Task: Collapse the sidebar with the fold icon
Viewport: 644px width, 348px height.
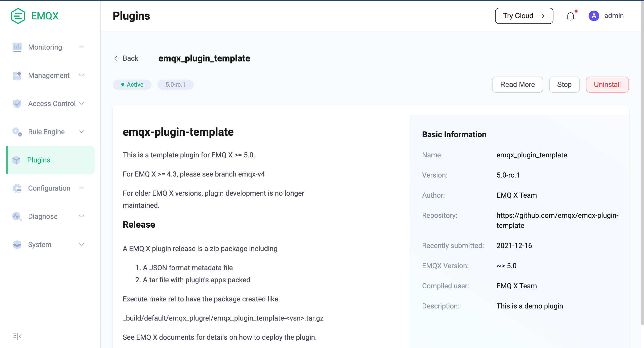Action: point(17,336)
